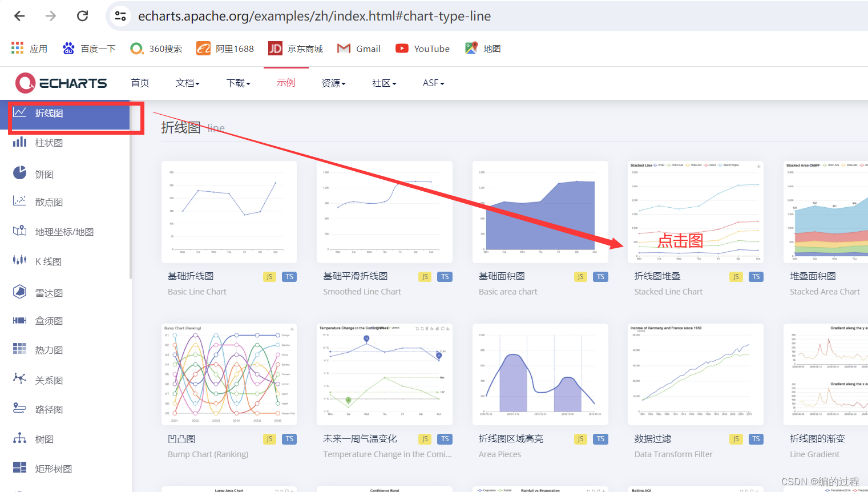Screen dimensions: 868x492
Task: Select 柱状图 bar chart in sidebar
Action: pyautogui.click(x=65, y=143)
